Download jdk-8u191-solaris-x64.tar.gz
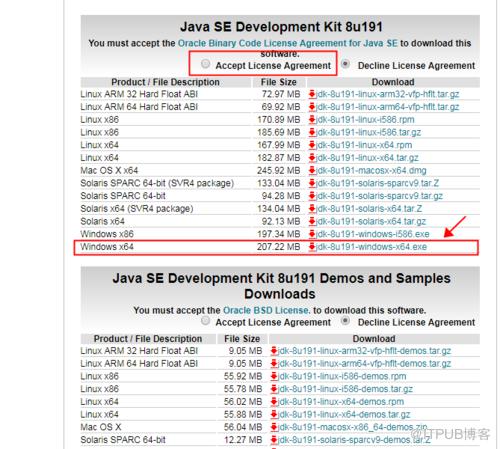500x449 pixels. [x=371, y=221]
